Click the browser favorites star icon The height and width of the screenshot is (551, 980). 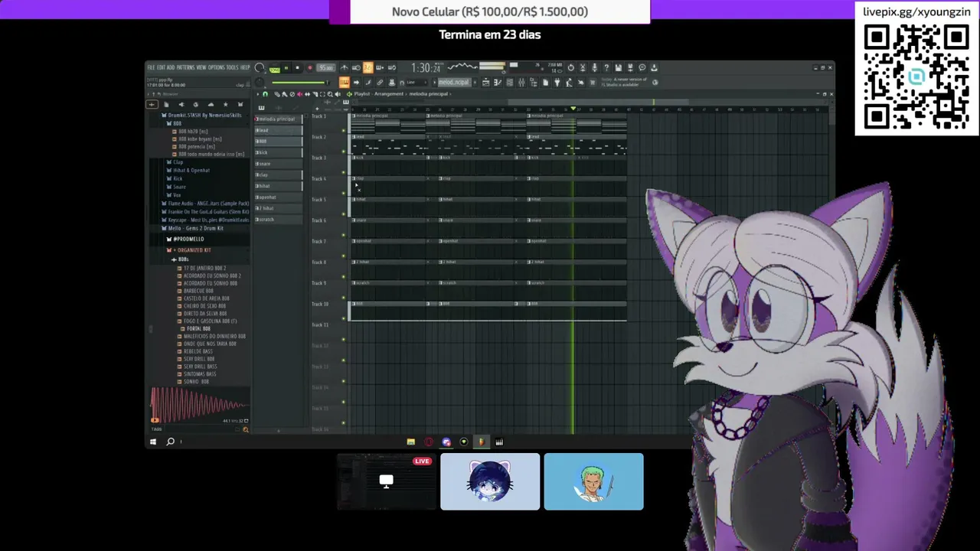click(225, 105)
